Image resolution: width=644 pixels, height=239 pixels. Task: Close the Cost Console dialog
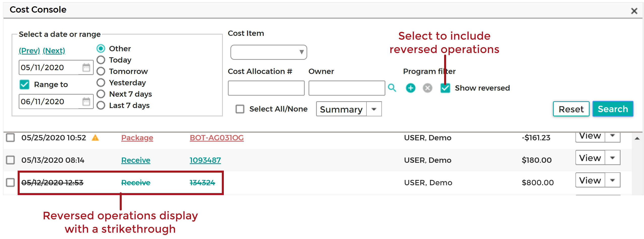coord(634,11)
